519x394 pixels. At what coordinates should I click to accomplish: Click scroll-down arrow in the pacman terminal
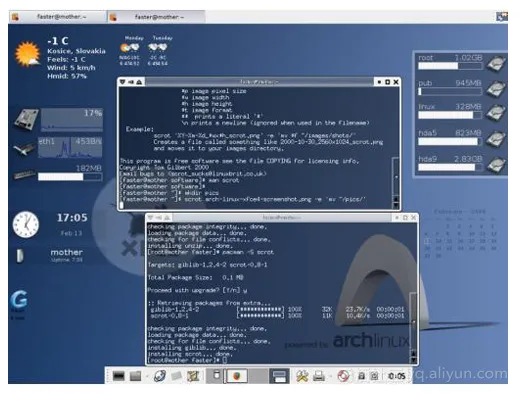413,360
